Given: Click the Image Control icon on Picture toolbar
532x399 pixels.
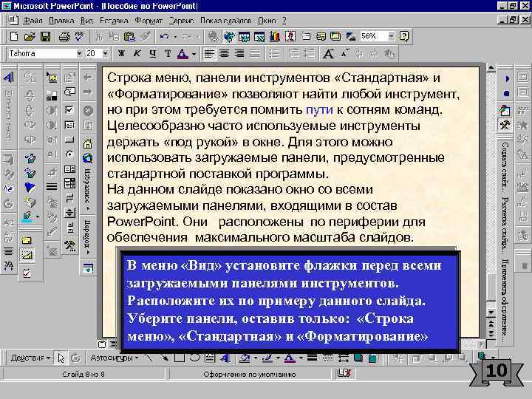Looking at the screenshot, I should [52, 95].
